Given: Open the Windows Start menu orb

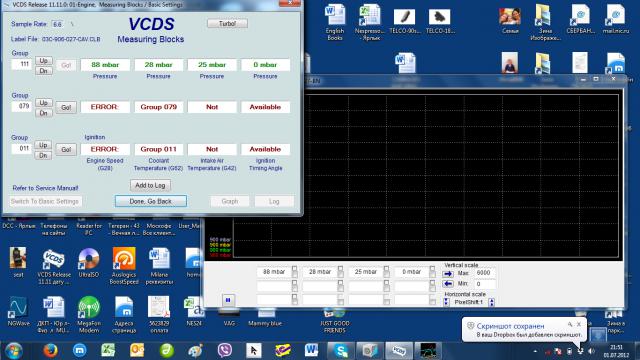Looking at the screenshot, I should [x=13, y=351].
